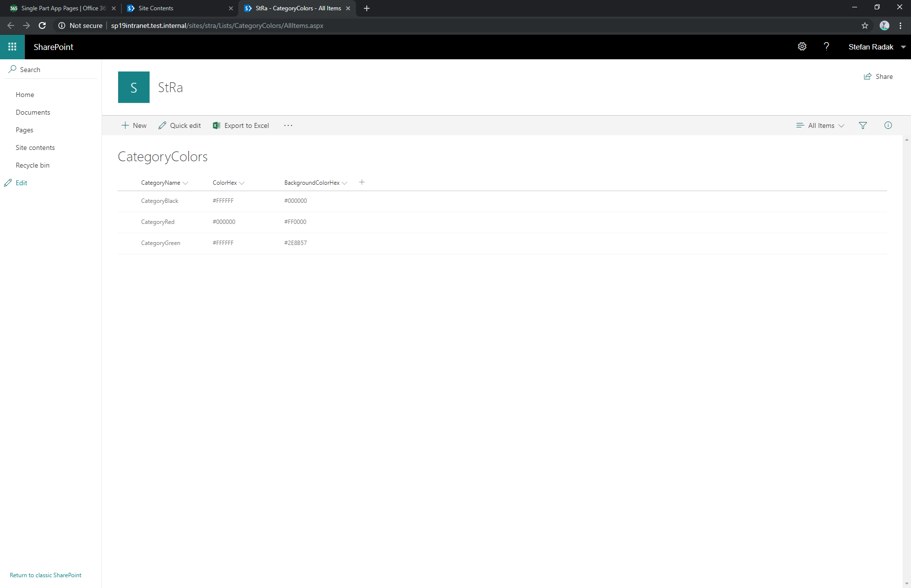
Task: Click the browser back arrow
Action: [11, 25]
